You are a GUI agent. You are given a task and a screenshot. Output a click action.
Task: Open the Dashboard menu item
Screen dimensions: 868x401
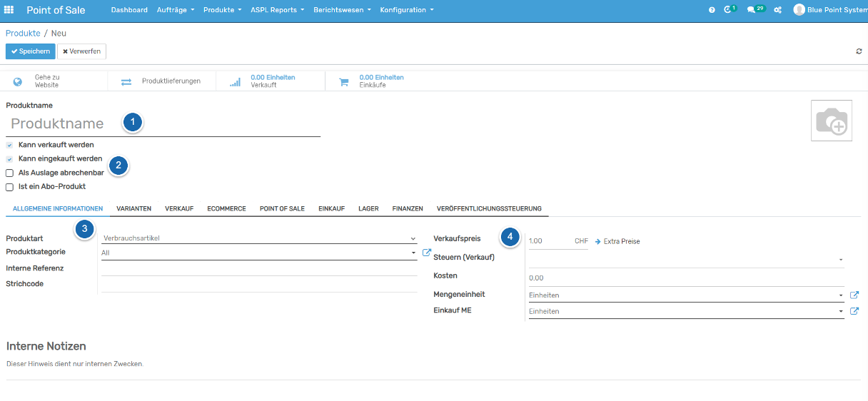[x=129, y=10]
